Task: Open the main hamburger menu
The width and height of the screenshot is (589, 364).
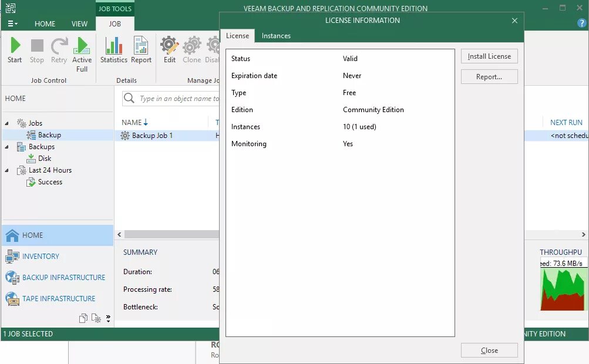Action: coord(12,23)
